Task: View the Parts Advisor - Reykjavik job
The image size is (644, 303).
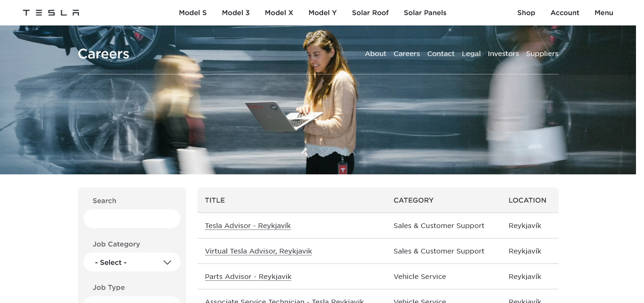Action: point(248,277)
